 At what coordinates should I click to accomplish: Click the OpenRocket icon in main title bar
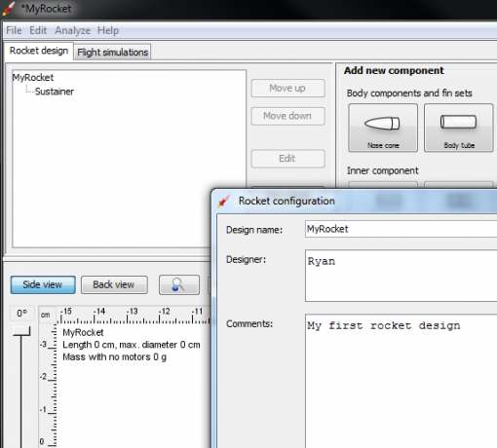click(9, 9)
